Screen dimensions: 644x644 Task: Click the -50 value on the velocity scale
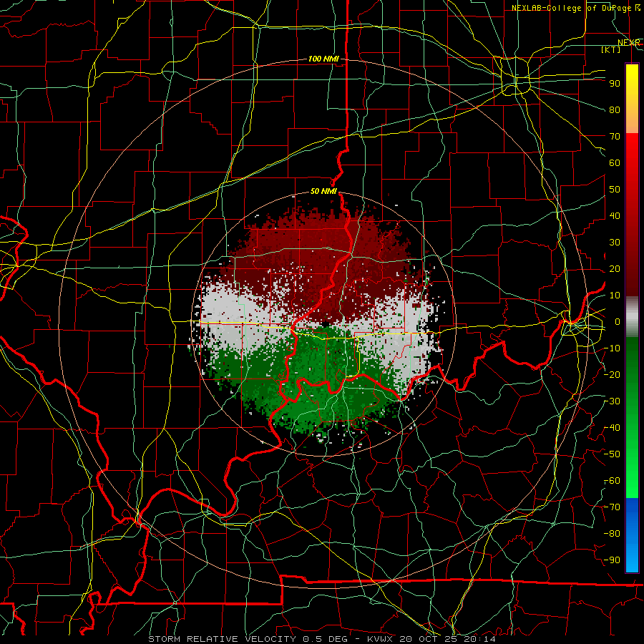click(x=613, y=454)
